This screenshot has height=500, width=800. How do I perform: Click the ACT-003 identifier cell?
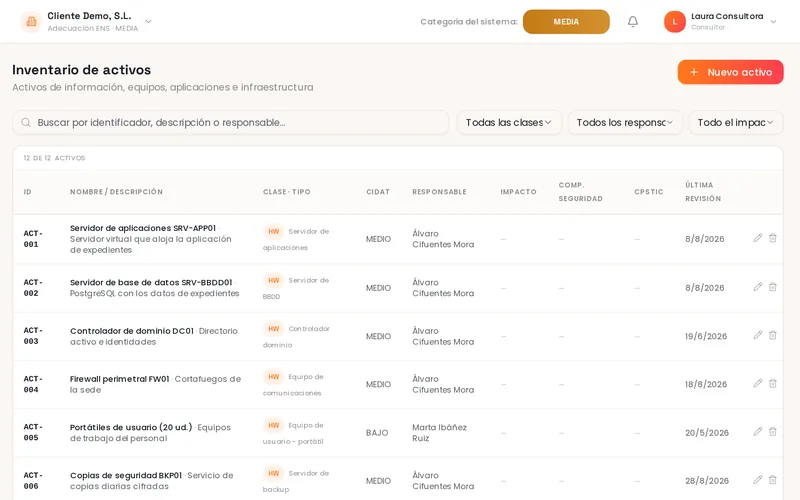click(33, 336)
